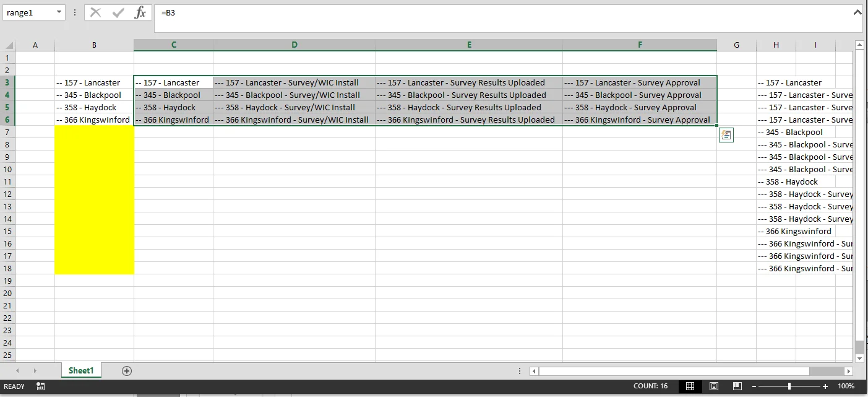The image size is (868, 397).
Task: Click previous sheet navigation arrow
Action: coord(18,370)
